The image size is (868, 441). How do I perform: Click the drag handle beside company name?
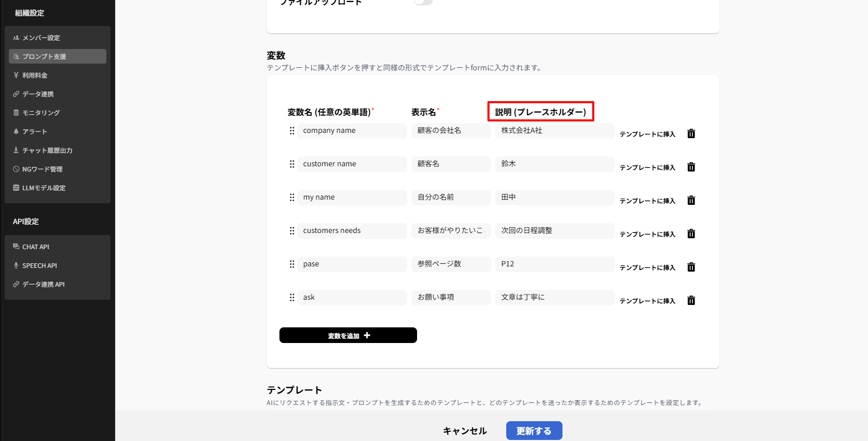click(292, 131)
